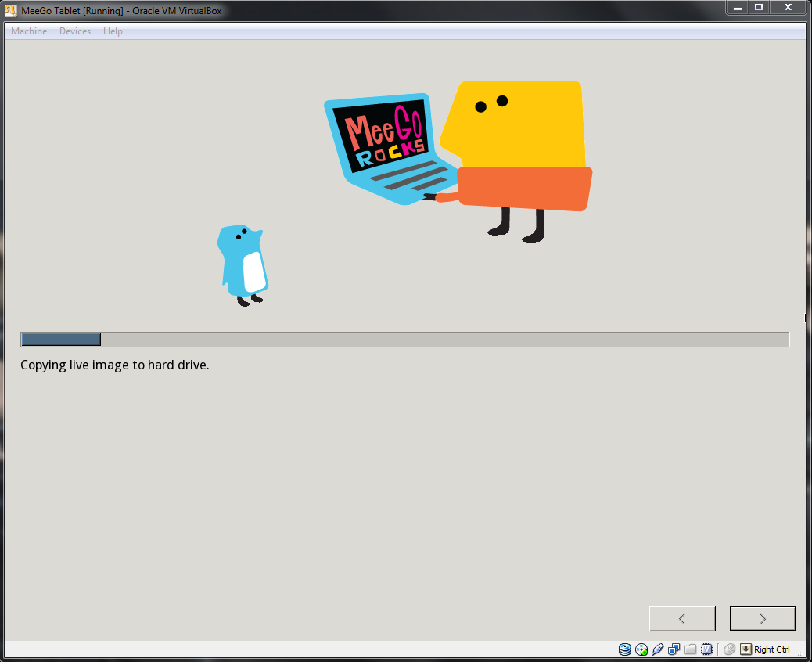
Task: Click the keyboard capture arrow icon
Action: coord(746,649)
